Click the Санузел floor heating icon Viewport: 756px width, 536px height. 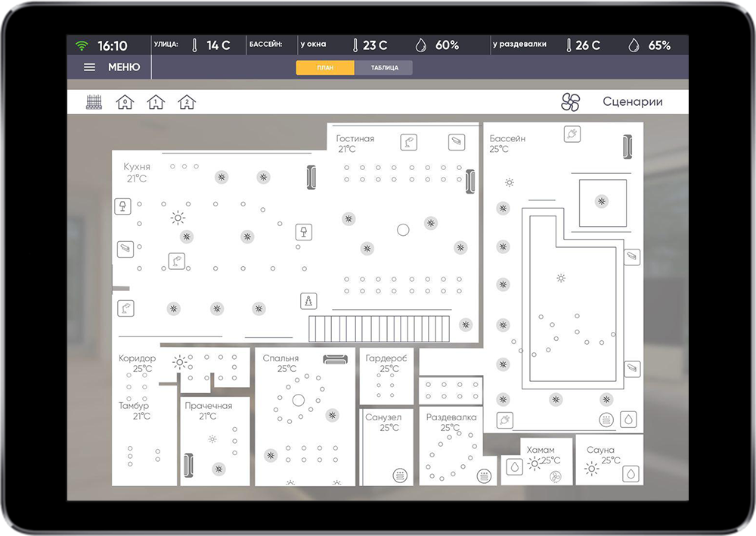399,476
